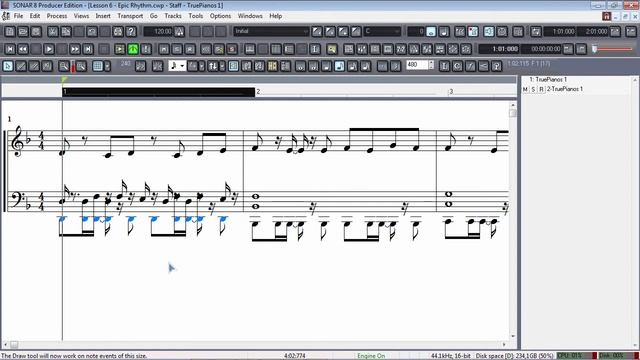Click the Stop transport button
This screenshot has width=640, height=360.
tap(36, 49)
